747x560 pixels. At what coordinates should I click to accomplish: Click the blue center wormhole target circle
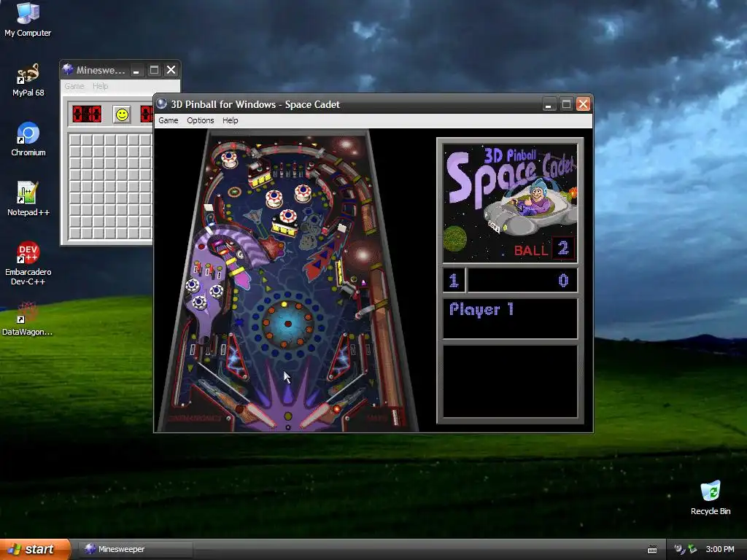tap(287, 324)
